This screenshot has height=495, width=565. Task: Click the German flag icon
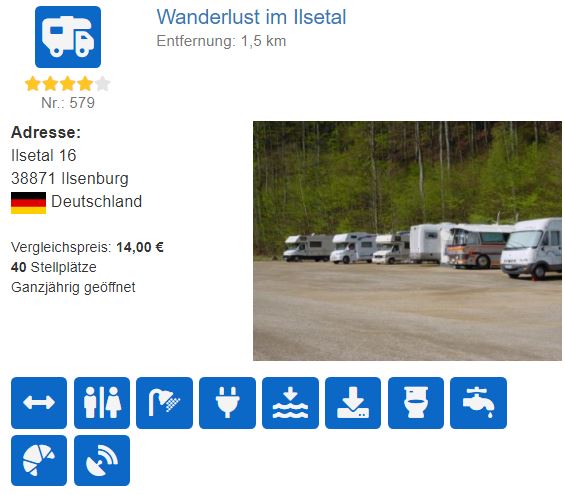tap(28, 202)
